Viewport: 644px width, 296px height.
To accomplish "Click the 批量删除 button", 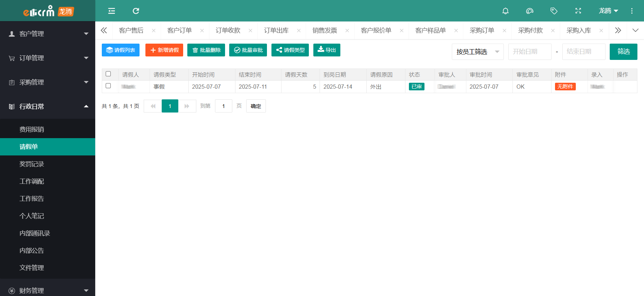I will pyautogui.click(x=206, y=50).
